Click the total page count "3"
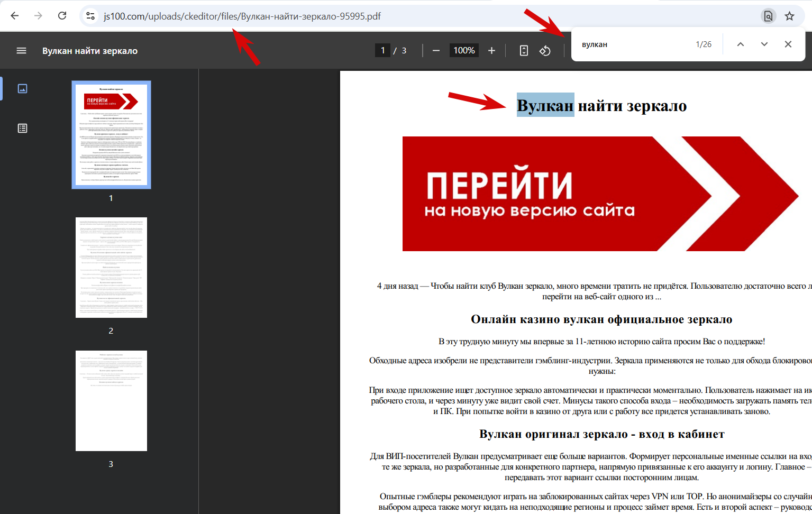This screenshot has width=812, height=514. click(x=404, y=51)
